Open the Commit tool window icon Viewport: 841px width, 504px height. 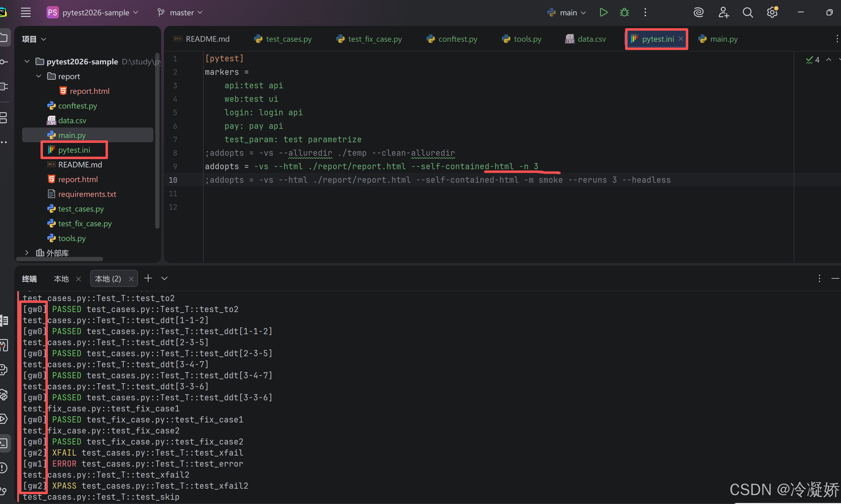coord(4,62)
